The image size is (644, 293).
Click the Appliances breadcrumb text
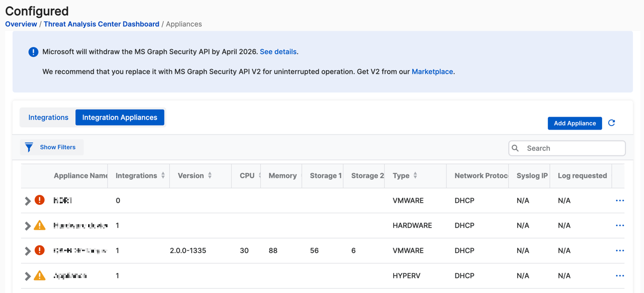point(184,24)
